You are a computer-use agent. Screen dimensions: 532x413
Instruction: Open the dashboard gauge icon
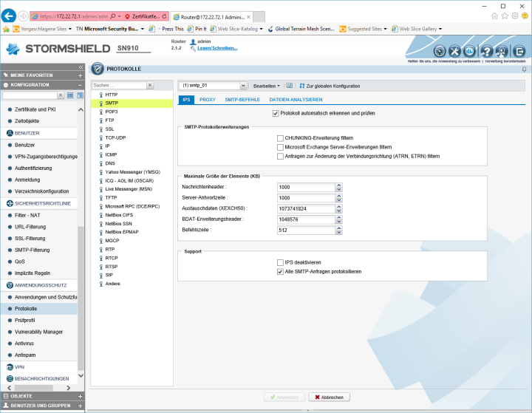[x=440, y=51]
